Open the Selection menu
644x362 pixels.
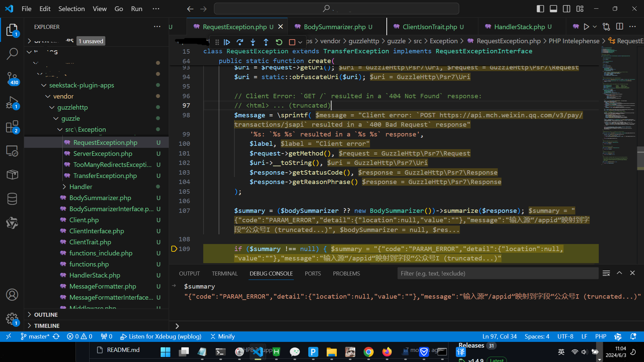coord(71,9)
